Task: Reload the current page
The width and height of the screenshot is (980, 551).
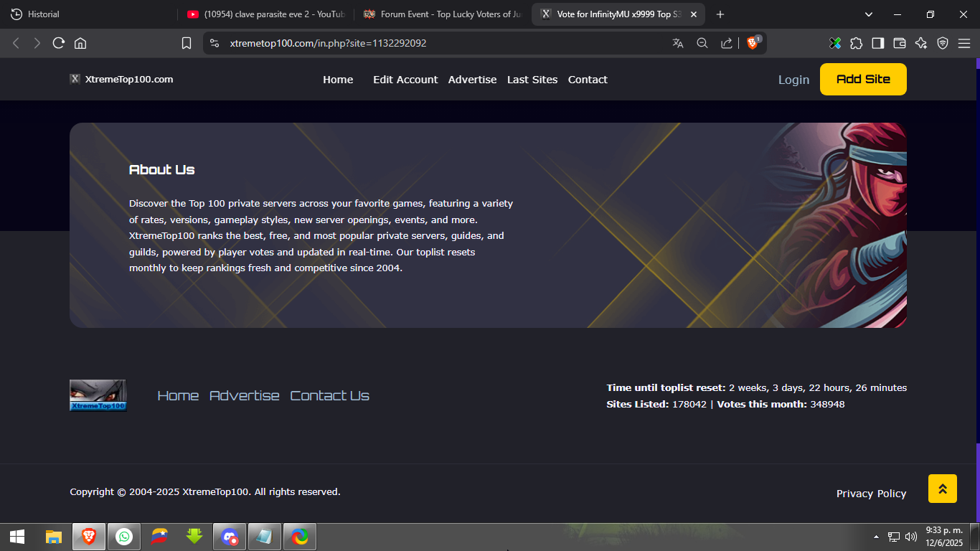Action: 59,43
